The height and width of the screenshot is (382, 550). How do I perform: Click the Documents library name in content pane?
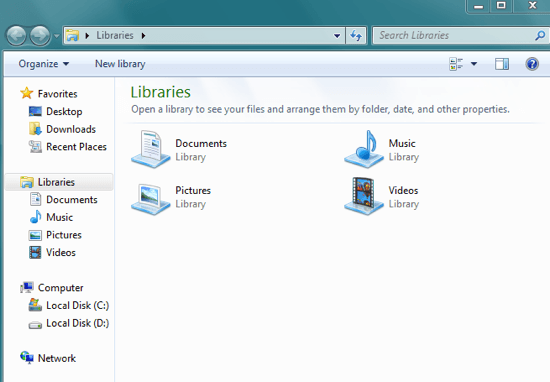pyautogui.click(x=201, y=143)
